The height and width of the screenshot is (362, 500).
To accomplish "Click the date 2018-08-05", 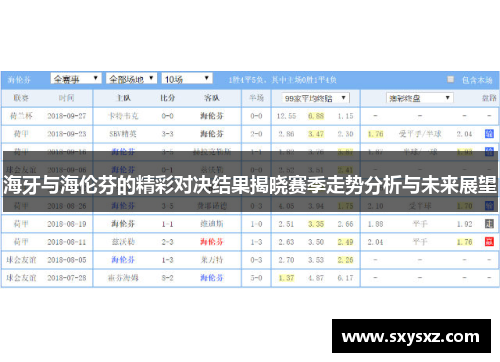I will (x=67, y=260).
